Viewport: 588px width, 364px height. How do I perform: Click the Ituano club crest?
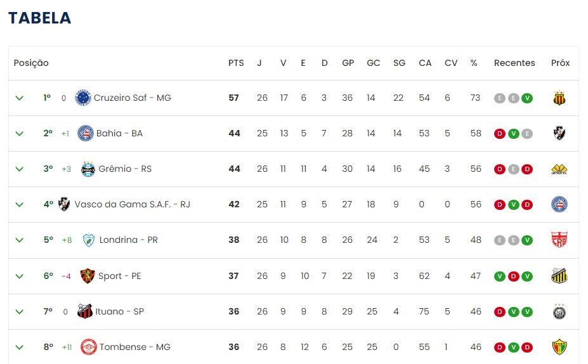point(85,311)
